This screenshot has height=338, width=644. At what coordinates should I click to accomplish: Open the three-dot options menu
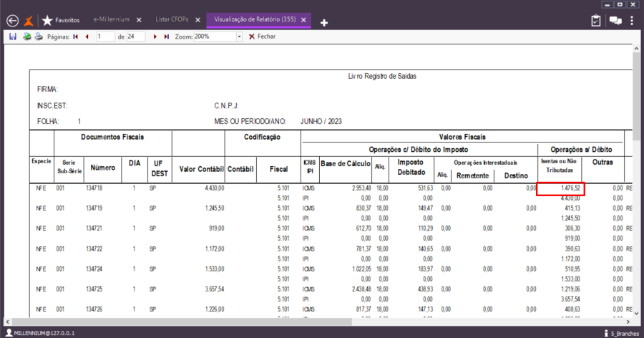633,21
